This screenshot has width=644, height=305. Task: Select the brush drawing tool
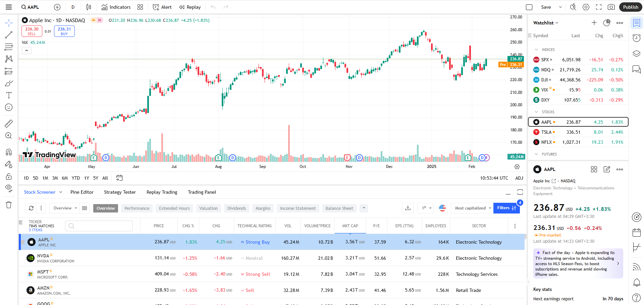pos(9,83)
